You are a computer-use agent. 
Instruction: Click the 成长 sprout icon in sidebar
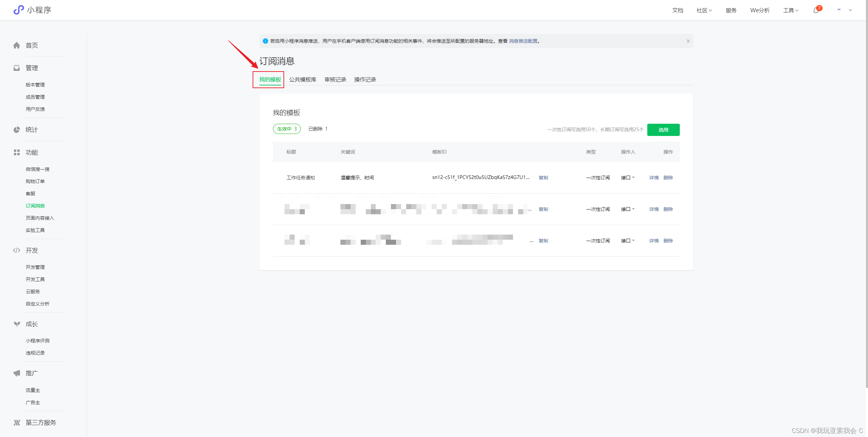[x=17, y=324]
